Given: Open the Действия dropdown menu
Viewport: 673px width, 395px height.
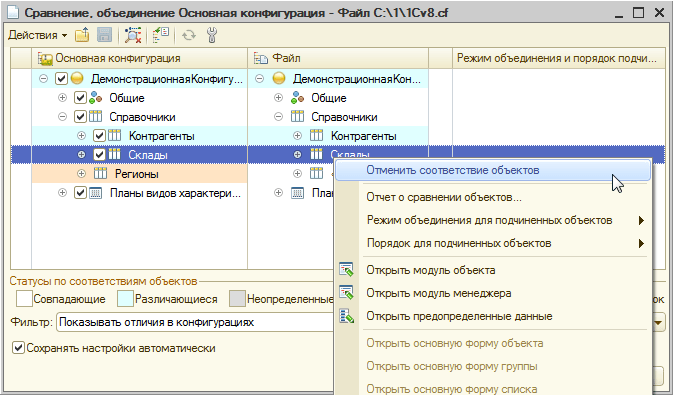Looking at the screenshot, I should coord(37,35).
